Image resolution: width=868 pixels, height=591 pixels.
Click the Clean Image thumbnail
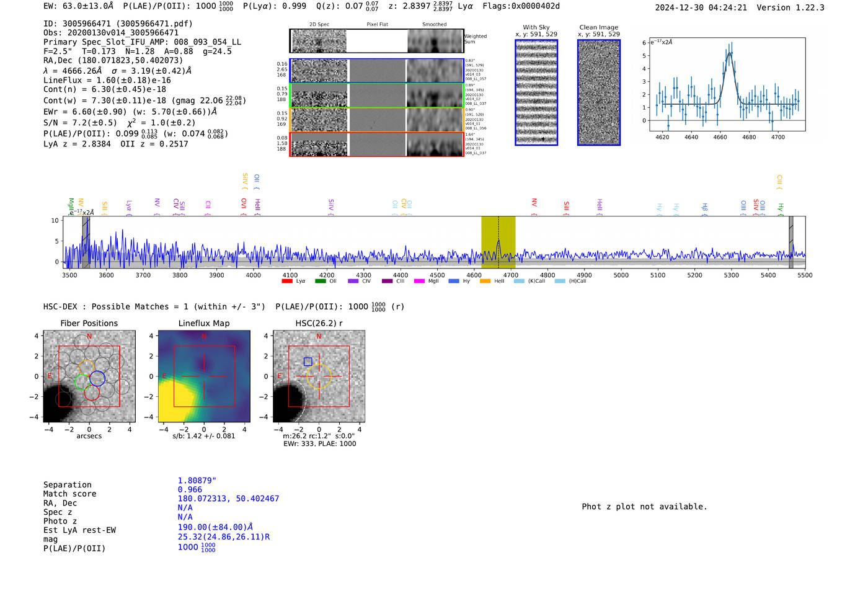pos(599,92)
